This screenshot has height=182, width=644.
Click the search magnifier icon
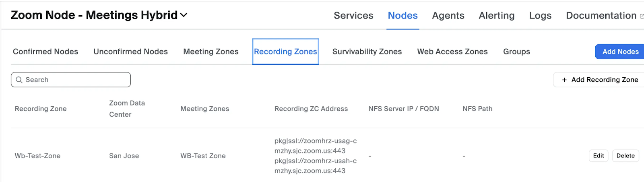pos(19,80)
